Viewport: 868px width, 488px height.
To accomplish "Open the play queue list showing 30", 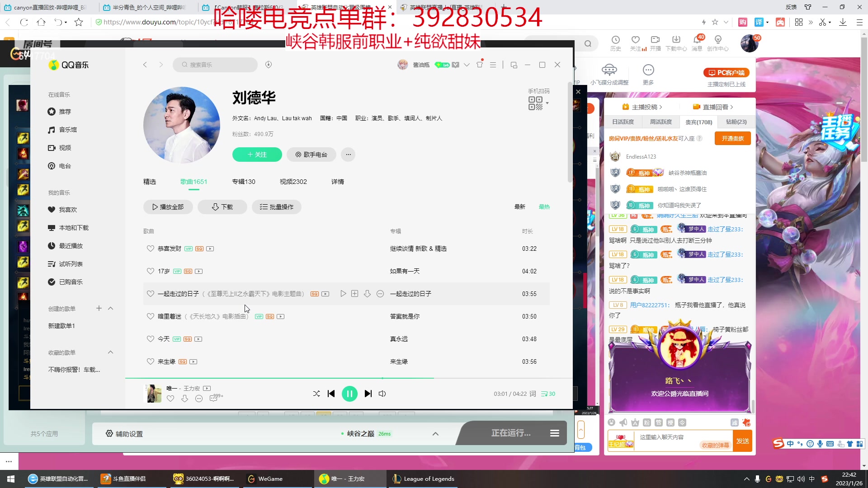I will [x=548, y=394].
